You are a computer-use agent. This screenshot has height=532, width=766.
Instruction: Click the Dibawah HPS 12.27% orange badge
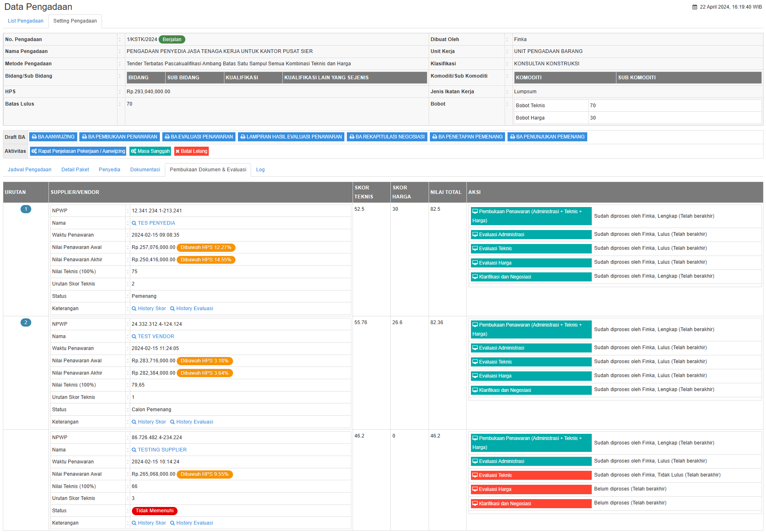click(x=206, y=247)
